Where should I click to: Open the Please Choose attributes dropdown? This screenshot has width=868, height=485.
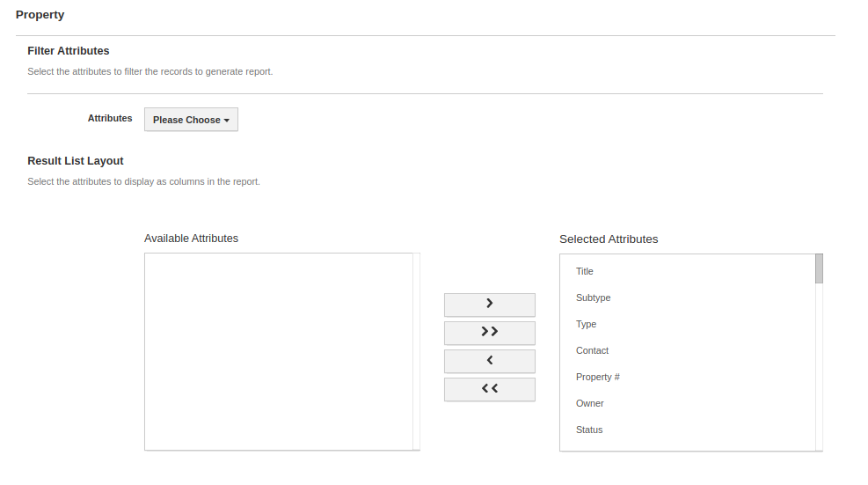point(191,120)
